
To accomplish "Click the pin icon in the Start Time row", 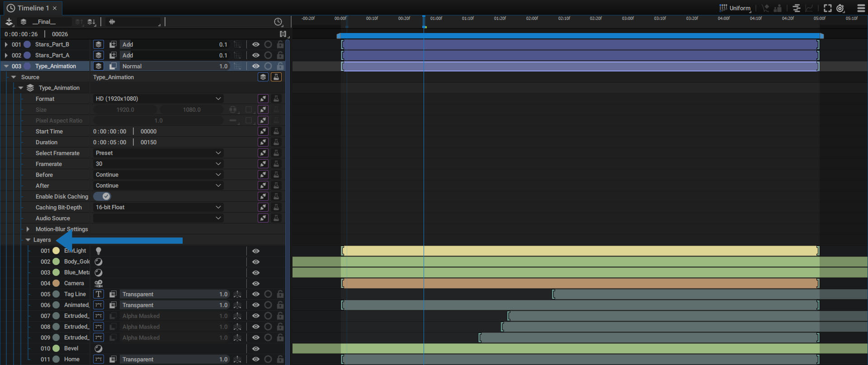I will (x=263, y=131).
